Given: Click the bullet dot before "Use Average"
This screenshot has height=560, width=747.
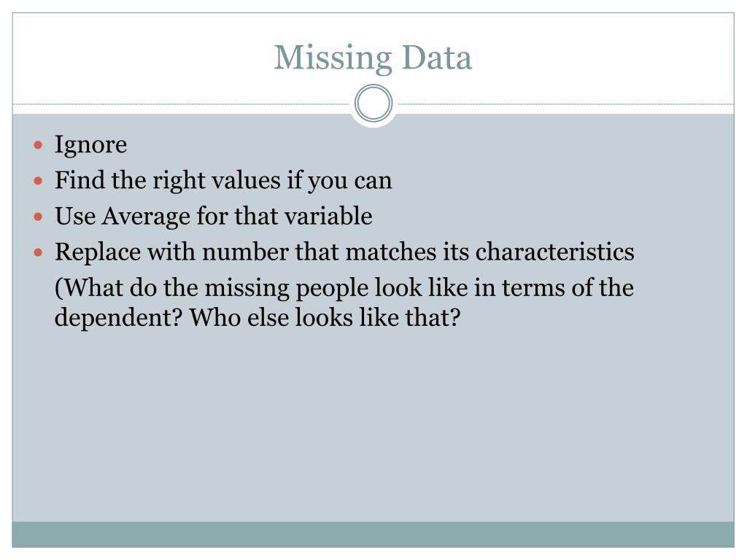Looking at the screenshot, I should (39, 217).
